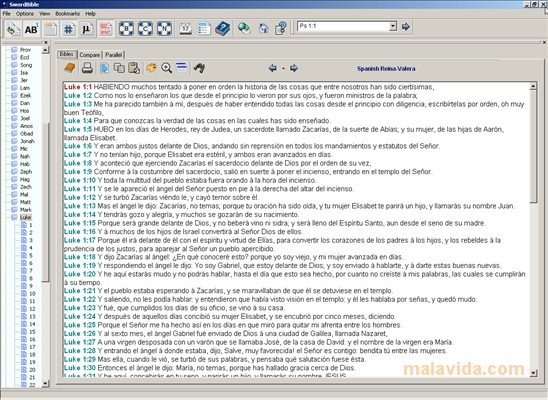
Task: Expand the Prov book in tree
Action: coord(14,50)
